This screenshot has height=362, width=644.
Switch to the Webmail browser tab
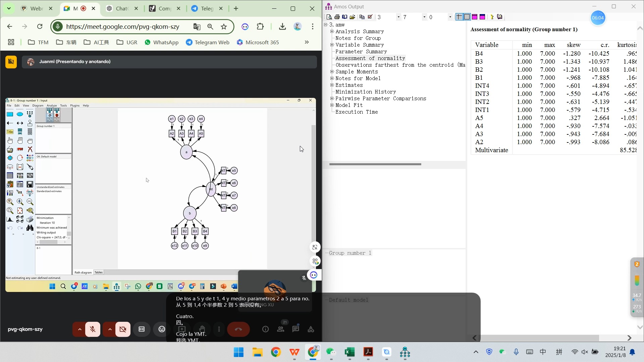pos(37,9)
